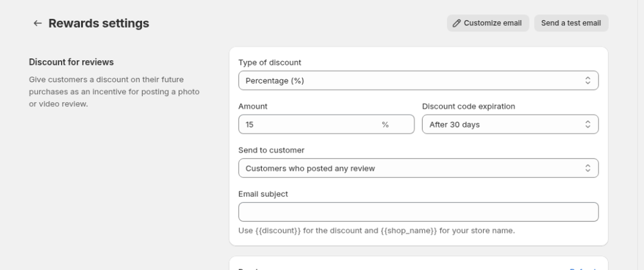Click the help text mentioning {{shop_name}}
Screen dimensions: 644x270
[x=376, y=231]
